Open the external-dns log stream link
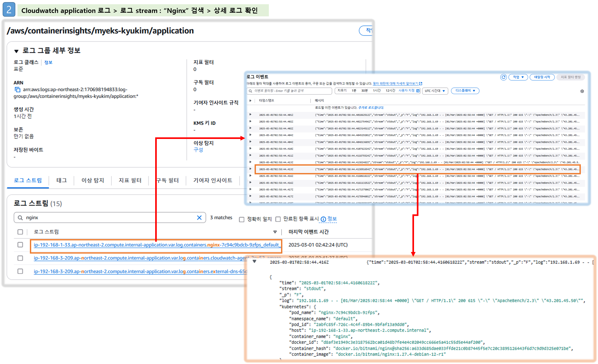This screenshot has height=364, width=598. point(140,271)
